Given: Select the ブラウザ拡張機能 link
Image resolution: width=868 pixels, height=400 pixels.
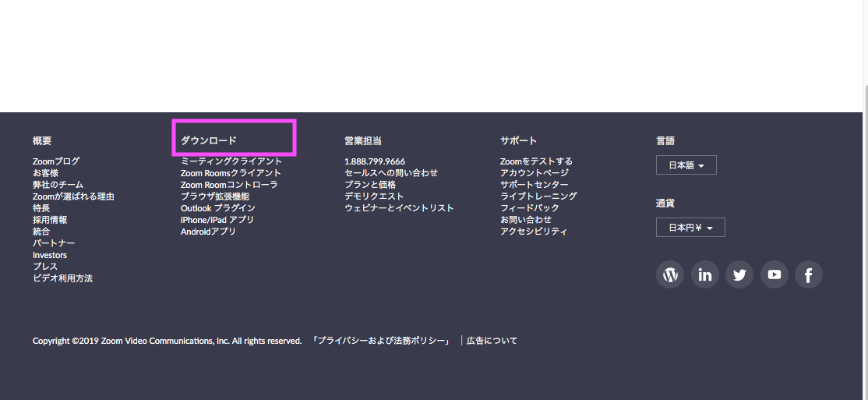Looking at the screenshot, I should [x=215, y=196].
